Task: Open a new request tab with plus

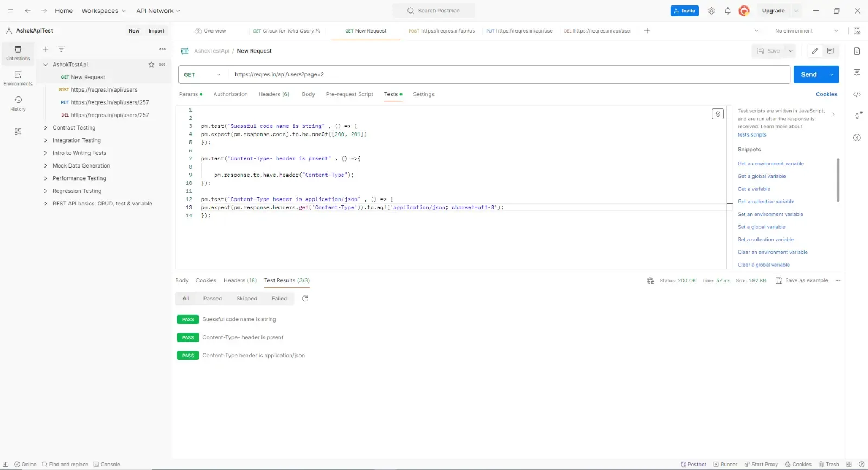Action: click(647, 31)
